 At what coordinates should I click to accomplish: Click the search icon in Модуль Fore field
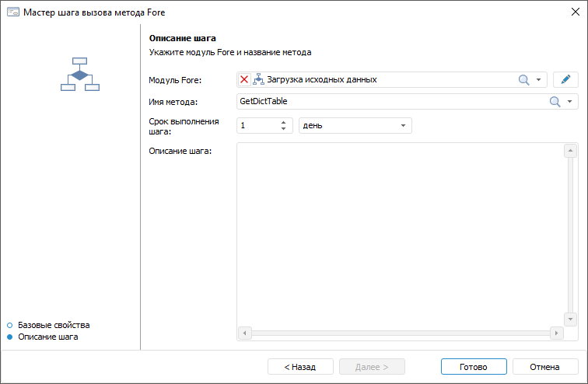tap(524, 79)
